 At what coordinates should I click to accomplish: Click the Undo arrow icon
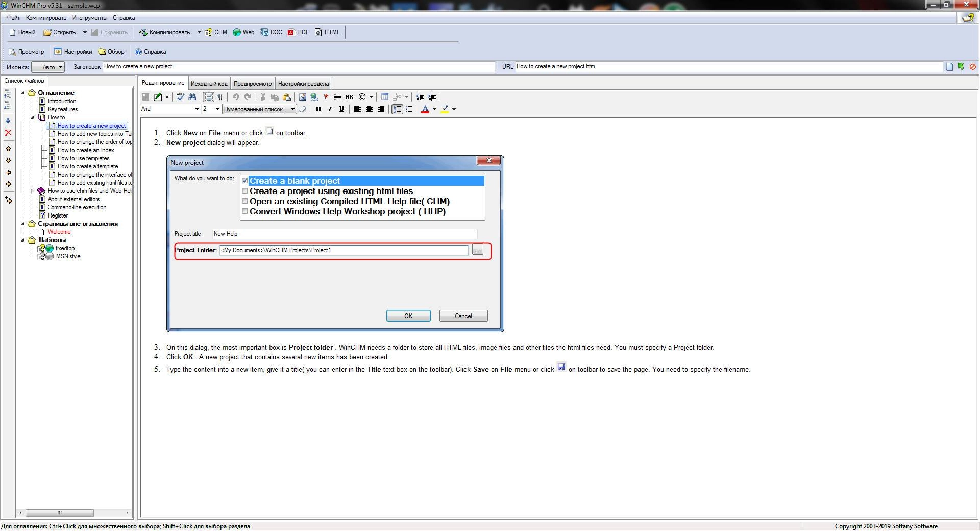pyautogui.click(x=235, y=96)
